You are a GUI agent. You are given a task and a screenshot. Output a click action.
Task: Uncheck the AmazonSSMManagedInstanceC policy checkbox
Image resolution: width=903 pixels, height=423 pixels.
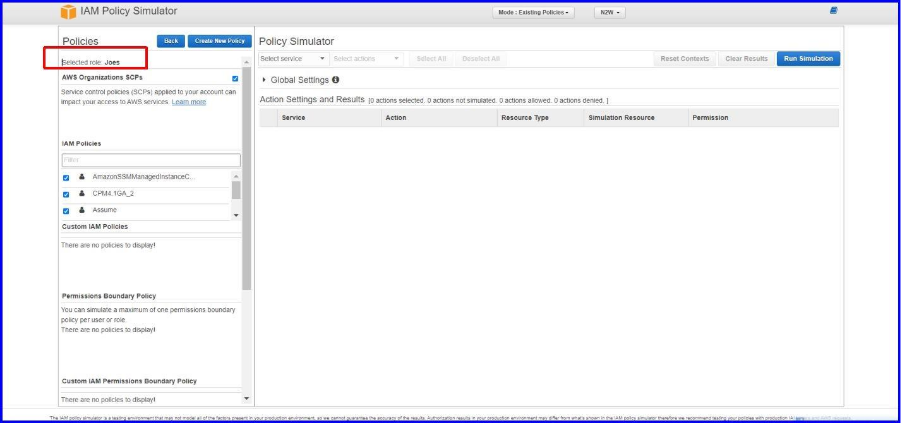(66, 178)
